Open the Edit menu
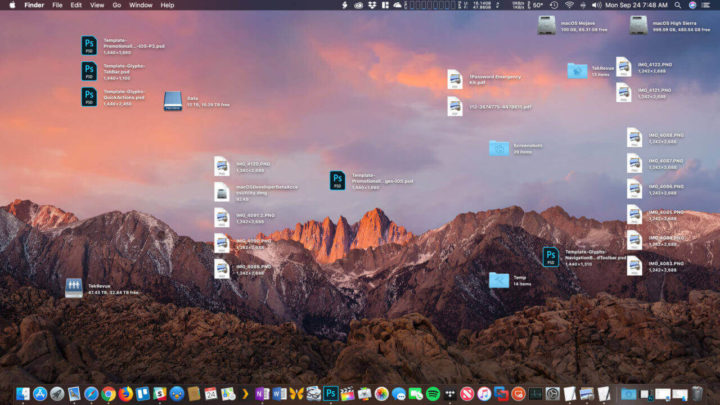Viewport: 720px width, 405px height. (x=76, y=5)
